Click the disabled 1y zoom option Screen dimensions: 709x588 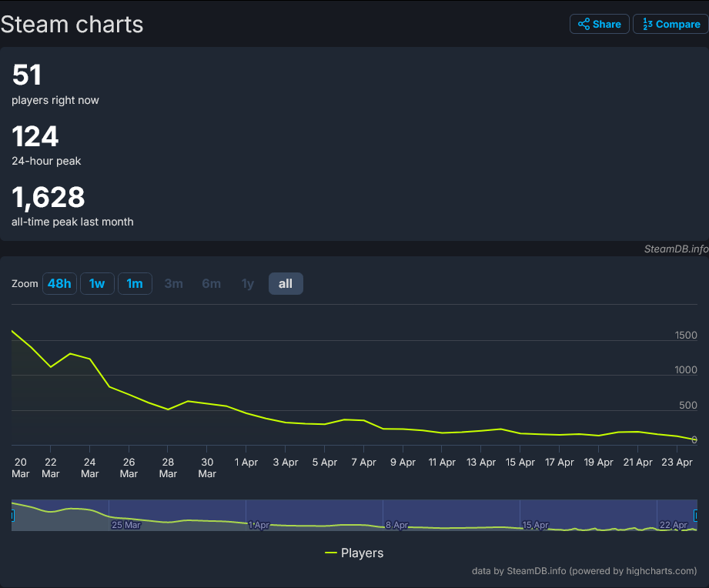(x=248, y=283)
